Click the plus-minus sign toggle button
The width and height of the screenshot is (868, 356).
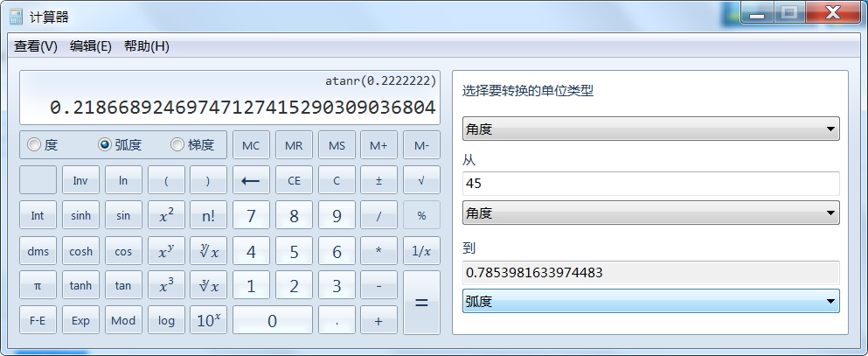(x=378, y=180)
